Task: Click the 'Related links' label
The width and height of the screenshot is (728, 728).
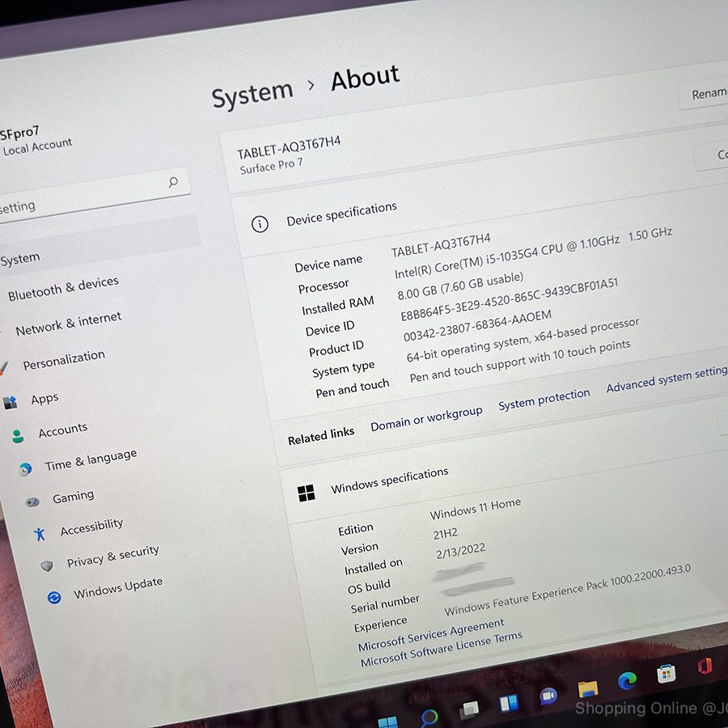Action: click(321, 436)
